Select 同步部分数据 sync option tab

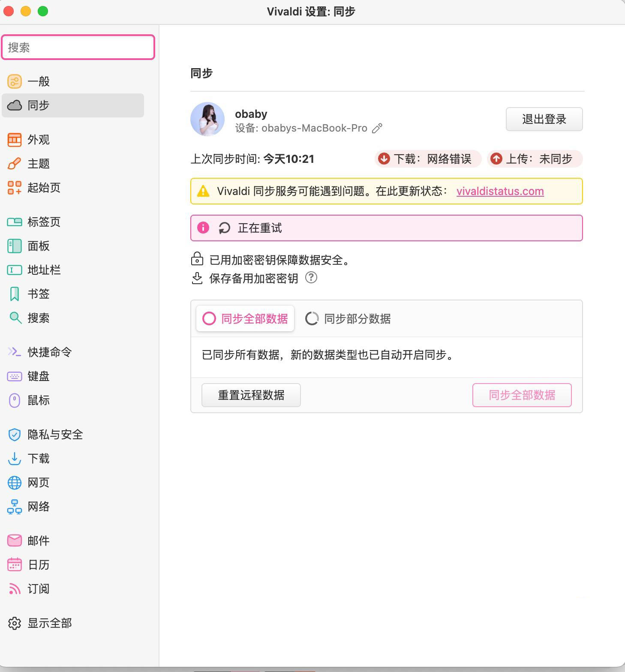coord(348,319)
